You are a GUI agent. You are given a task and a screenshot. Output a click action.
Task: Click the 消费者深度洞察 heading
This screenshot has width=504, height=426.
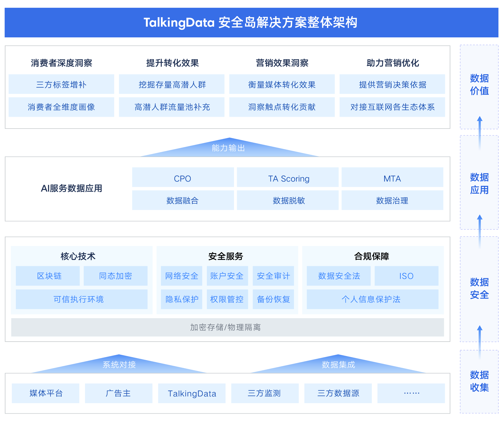click(61, 63)
